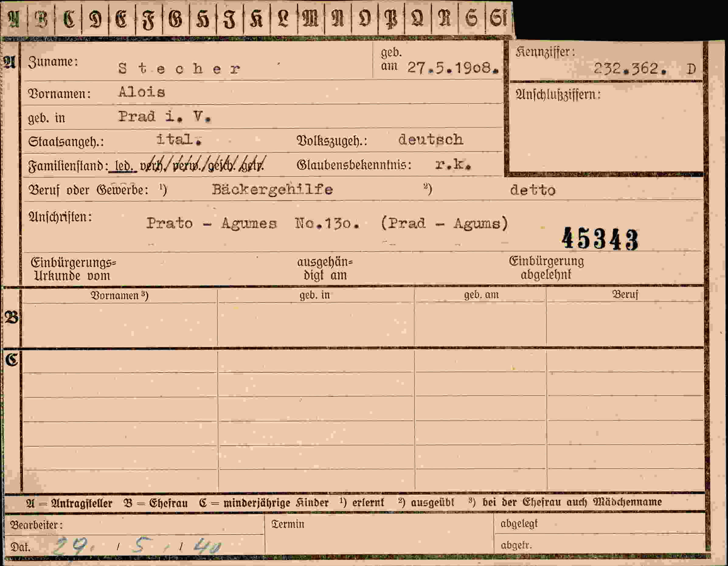Click the stamped number '45343'
The height and width of the screenshot is (566, 728).
point(600,239)
